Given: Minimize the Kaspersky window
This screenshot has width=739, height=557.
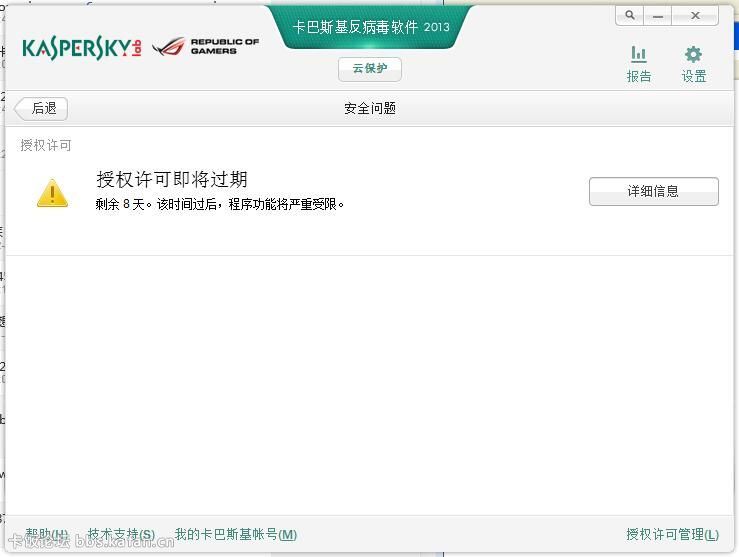Looking at the screenshot, I should (658, 16).
